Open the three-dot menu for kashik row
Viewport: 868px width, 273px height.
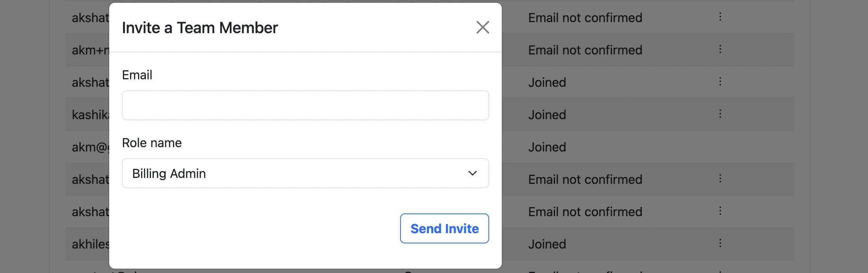[720, 114]
